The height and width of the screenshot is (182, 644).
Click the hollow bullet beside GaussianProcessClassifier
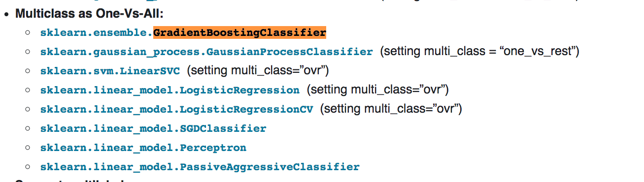pyautogui.click(x=29, y=52)
